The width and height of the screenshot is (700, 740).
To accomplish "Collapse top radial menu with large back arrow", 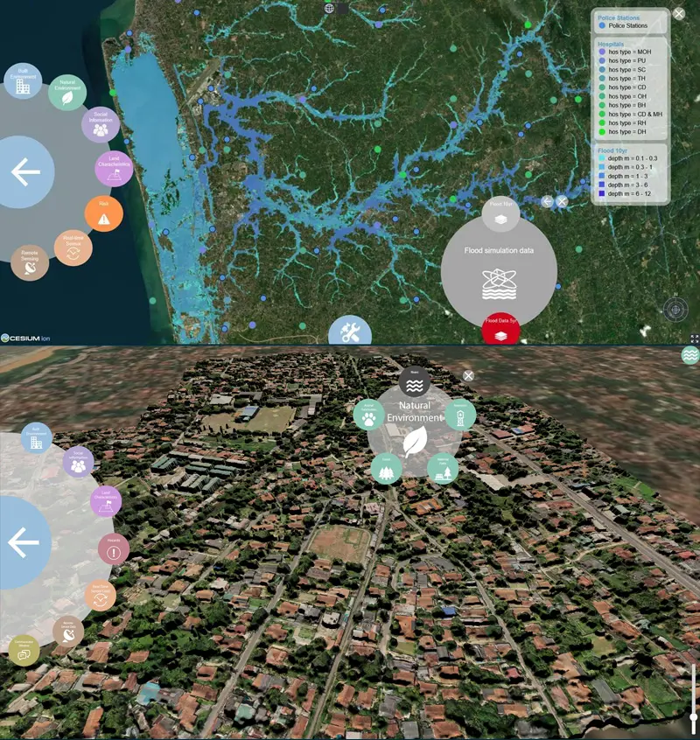I will pos(24,172).
